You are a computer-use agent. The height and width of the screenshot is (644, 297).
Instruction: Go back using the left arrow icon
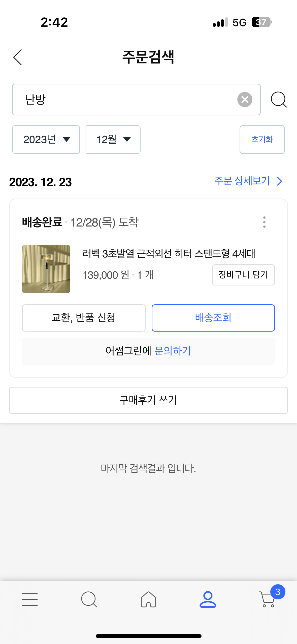(18, 57)
